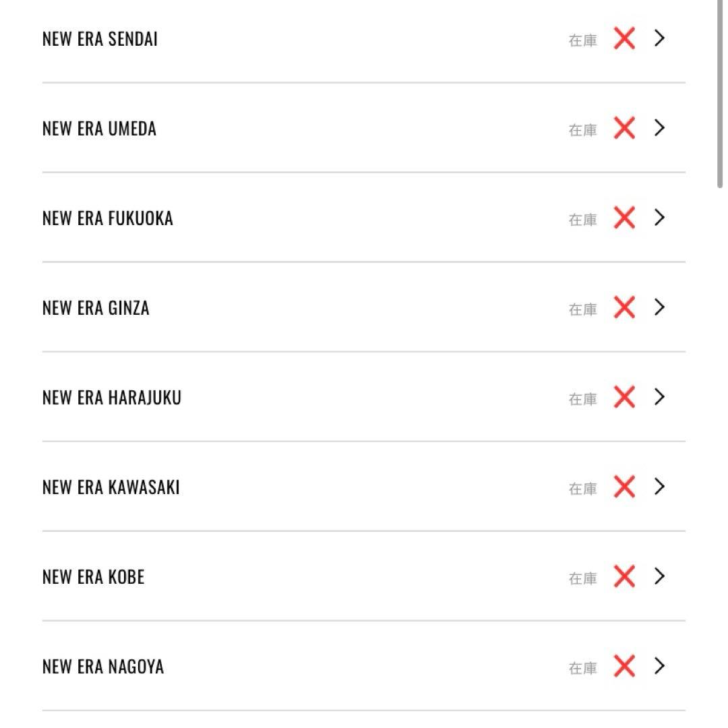
Task: Click red X stock icon for Kobe
Action: (x=624, y=576)
